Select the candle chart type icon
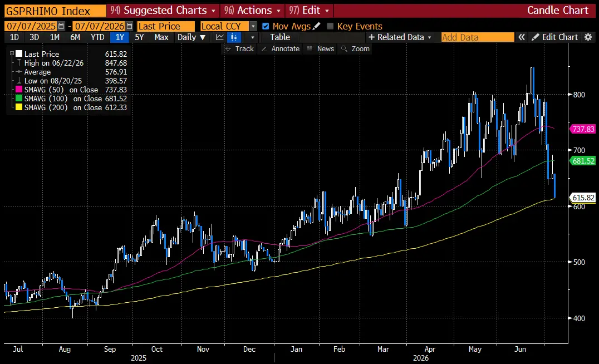The height and width of the screenshot is (364, 599). 233,37
